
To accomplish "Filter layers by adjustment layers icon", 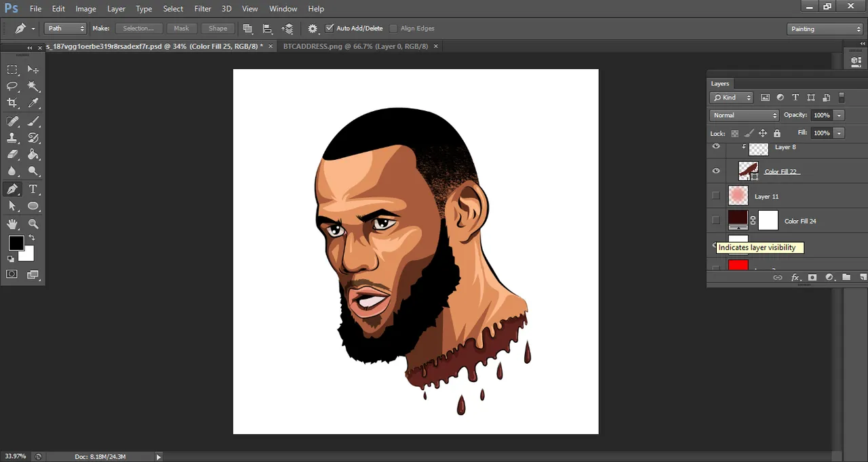I will (x=781, y=98).
